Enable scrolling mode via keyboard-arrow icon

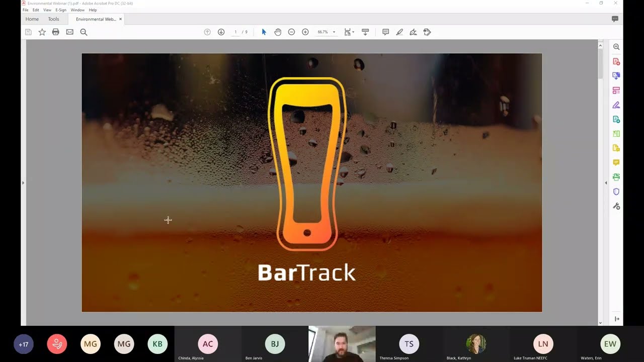[365, 32]
